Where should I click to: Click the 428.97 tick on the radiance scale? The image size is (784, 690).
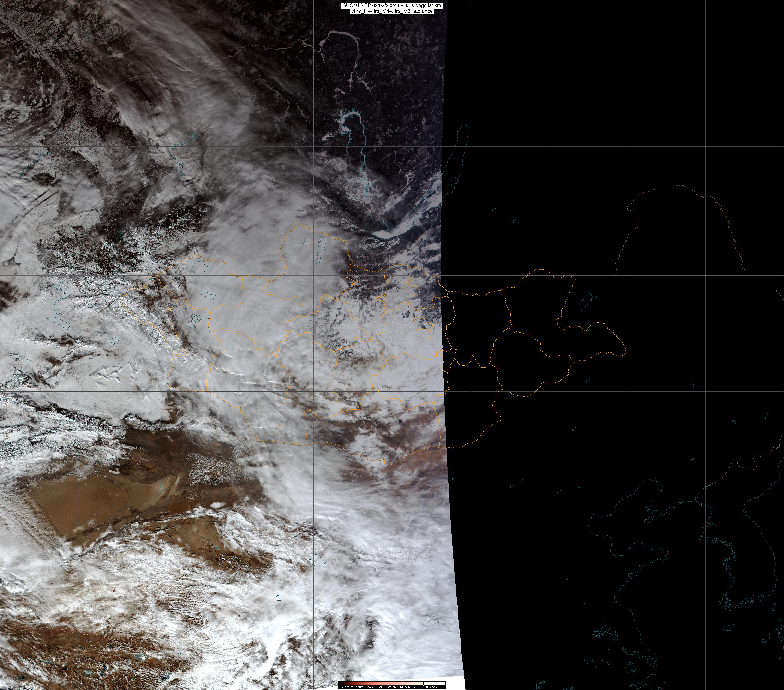coord(392,687)
